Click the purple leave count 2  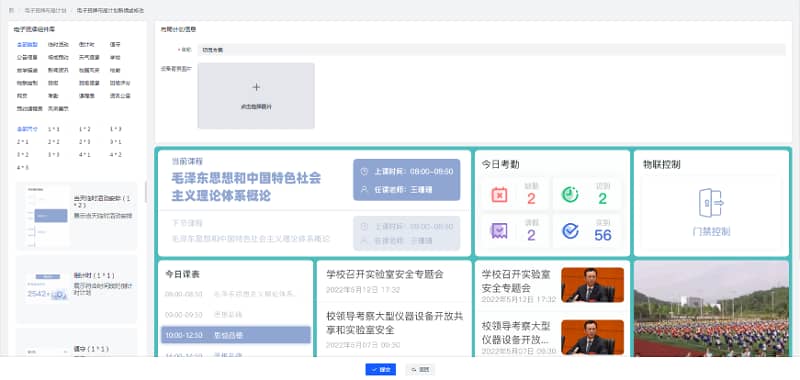(531, 235)
